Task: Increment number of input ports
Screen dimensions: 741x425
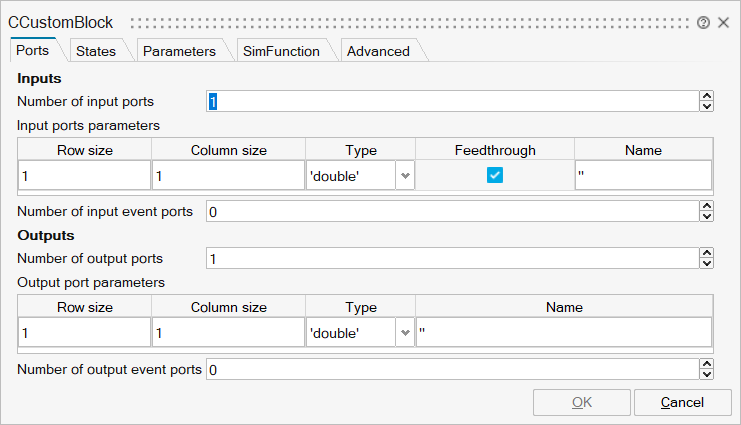Action: click(x=707, y=96)
